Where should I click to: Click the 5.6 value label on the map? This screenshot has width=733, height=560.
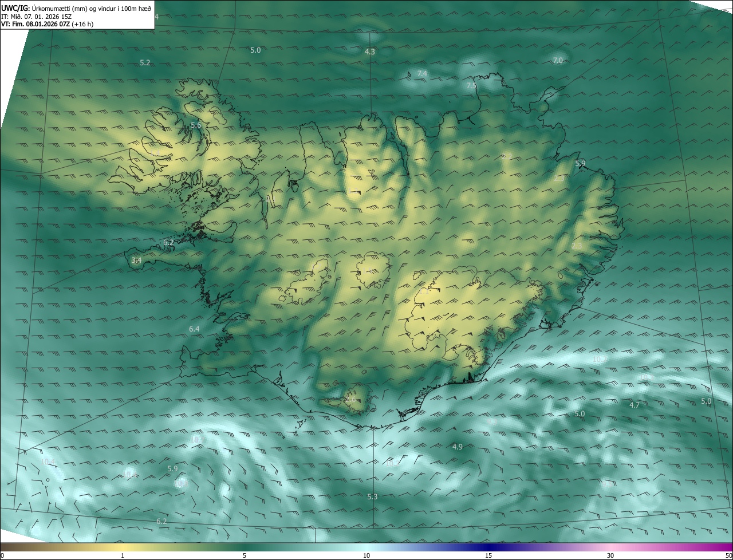(196, 125)
